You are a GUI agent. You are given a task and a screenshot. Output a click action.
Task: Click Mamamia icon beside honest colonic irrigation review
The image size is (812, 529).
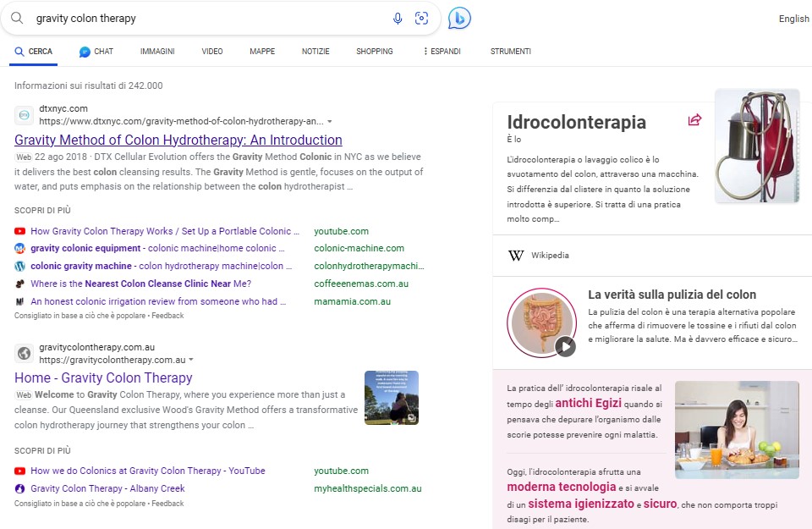(x=19, y=301)
